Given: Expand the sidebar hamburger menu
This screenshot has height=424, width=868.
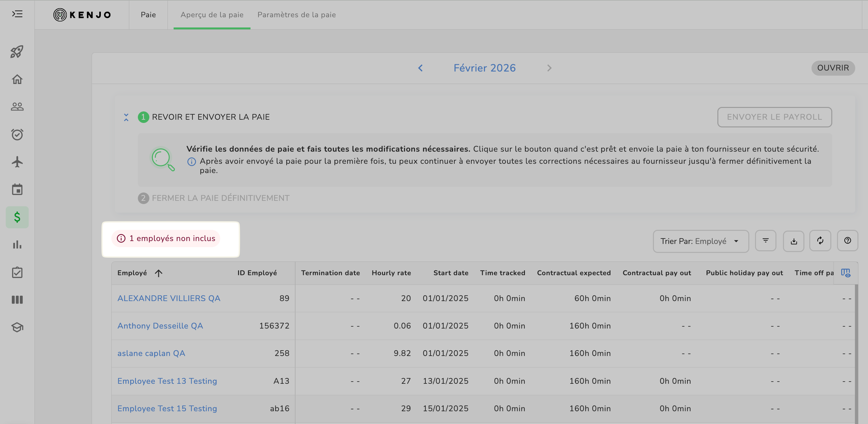Looking at the screenshot, I should (17, 14).
